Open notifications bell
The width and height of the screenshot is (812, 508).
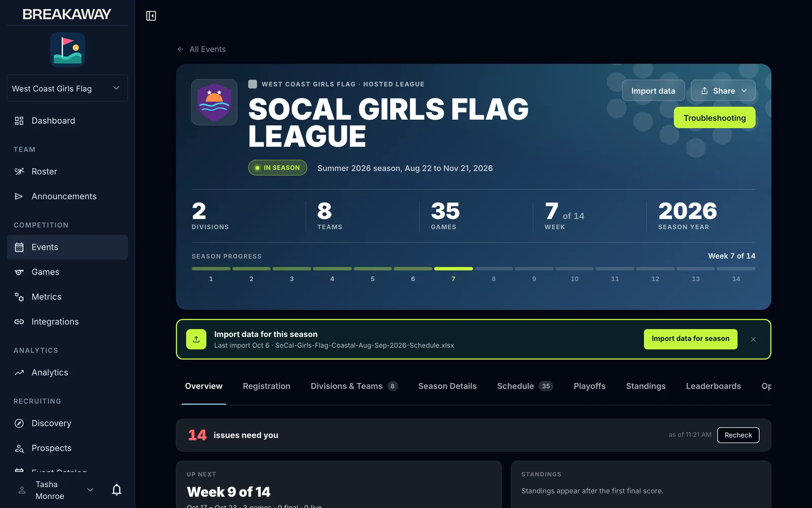click(117, 490)
